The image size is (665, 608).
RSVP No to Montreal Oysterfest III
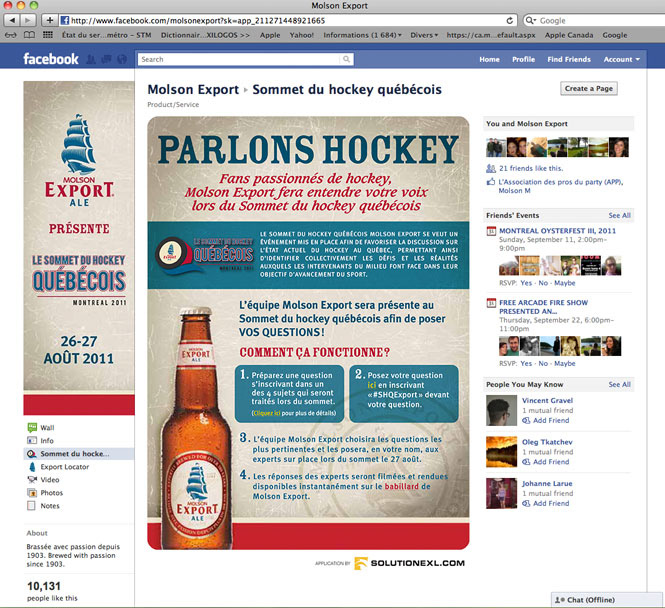[x=546, y=282]
